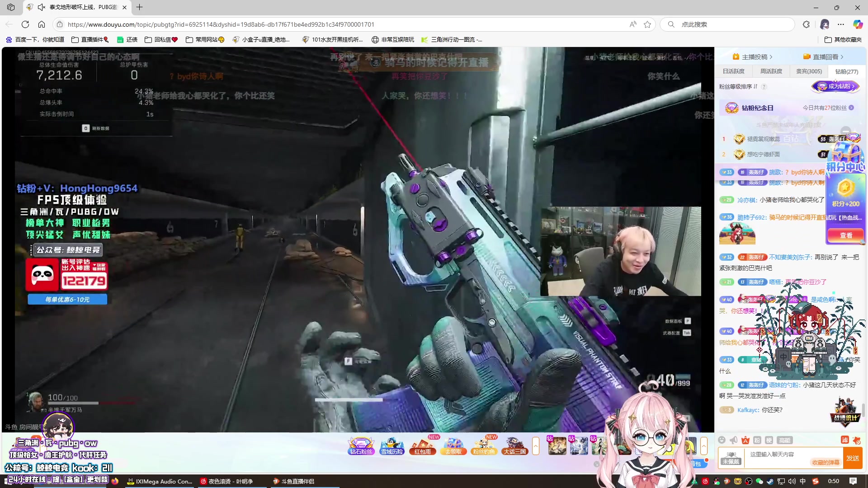Click the 查看 button in promo card
This screenshot has height=488, width=868.
click(845, 235)
